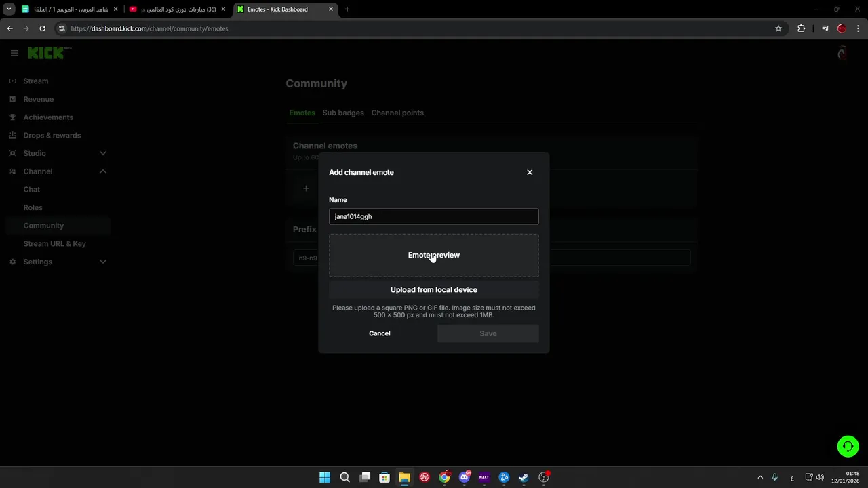Open File Explorer from taskbar
Viewport: 868px width, 488px height.
(404, 477)
